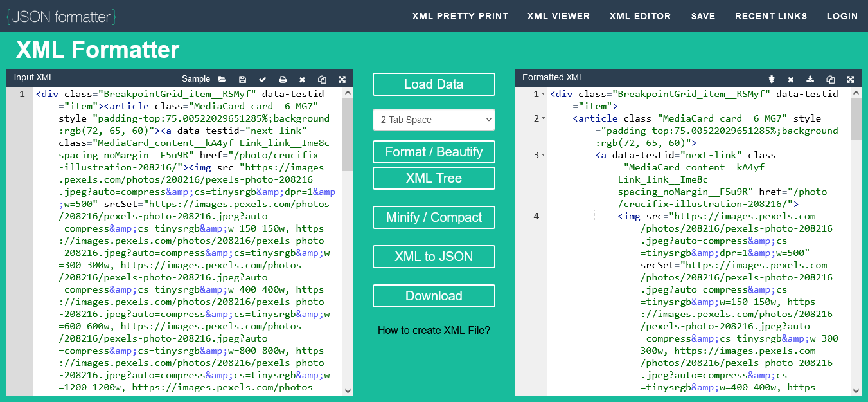Click Login in the top navigation
The image size is (868, 402).
(842, 16)
